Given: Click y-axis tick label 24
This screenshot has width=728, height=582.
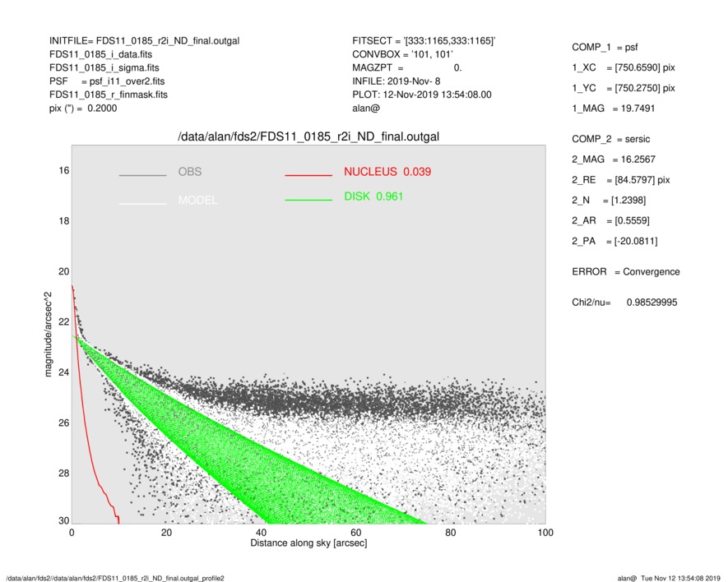Looking at the screenshot, I should [63, 372].
